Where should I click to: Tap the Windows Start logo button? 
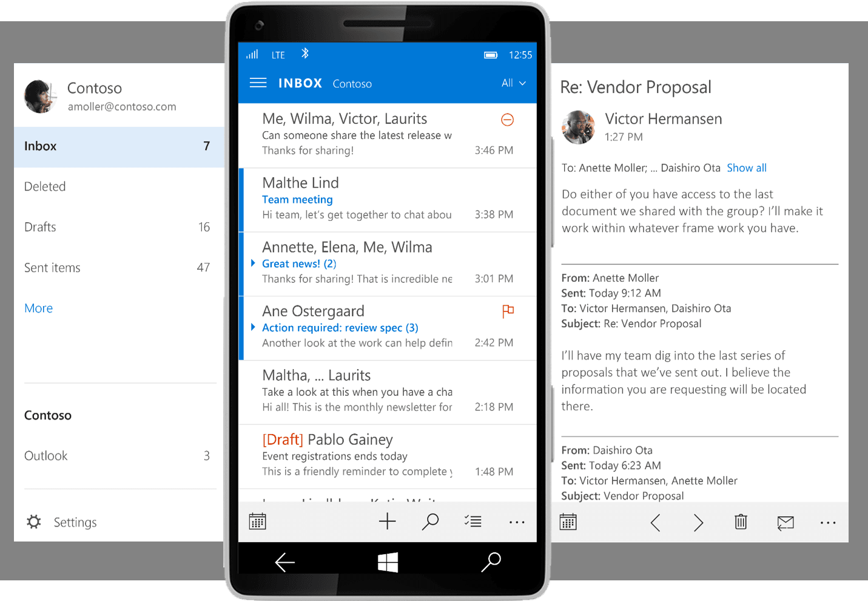tap(388, 562)
